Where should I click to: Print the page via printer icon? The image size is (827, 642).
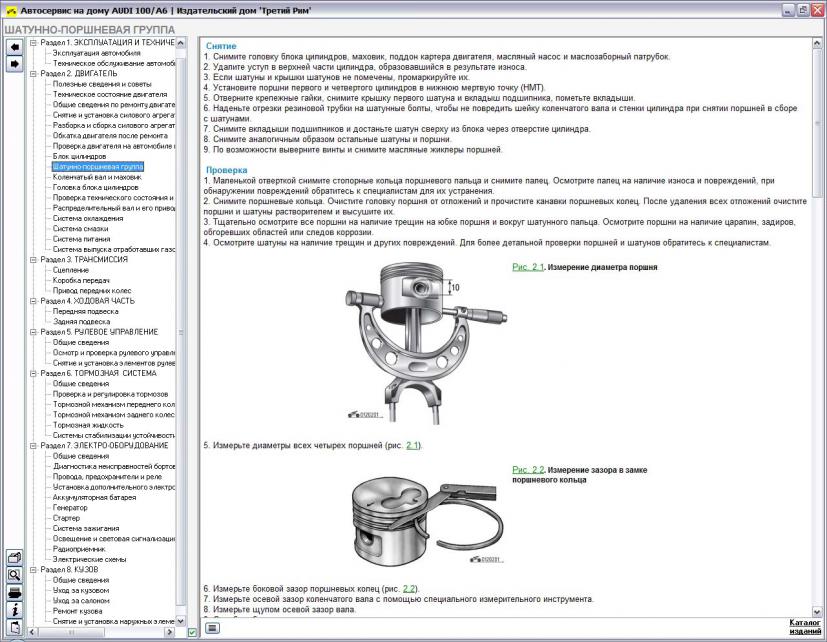point(14,592)
